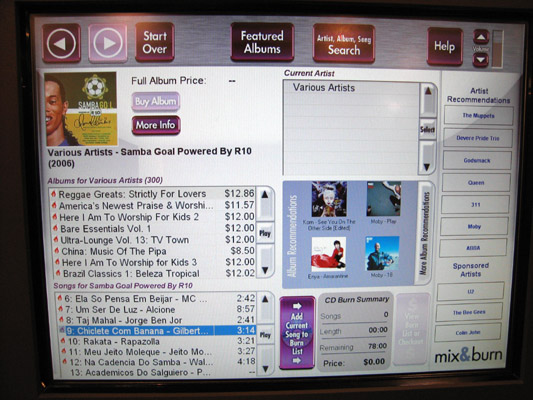Adjust the volume level bar
This screenshot has height=400, width=533.
click(x=498, y=49)
